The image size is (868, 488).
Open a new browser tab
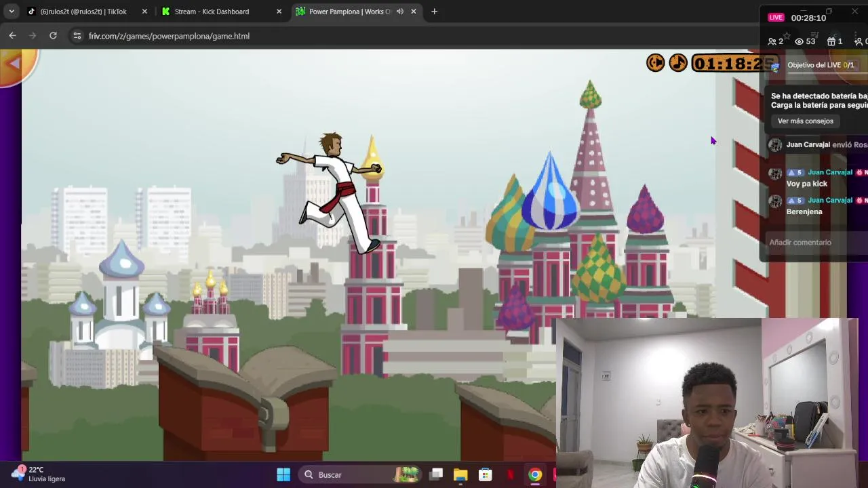tap(434, 12)
